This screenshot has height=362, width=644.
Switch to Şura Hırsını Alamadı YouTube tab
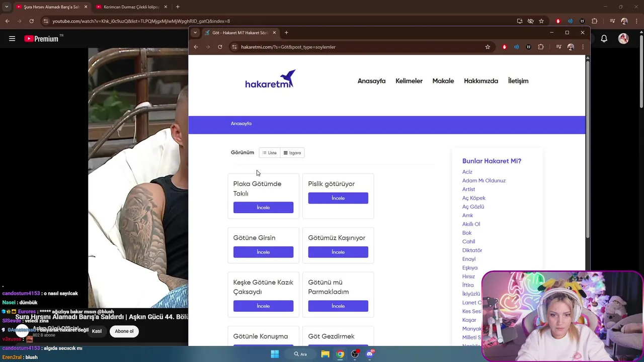(x=51, y=7)
